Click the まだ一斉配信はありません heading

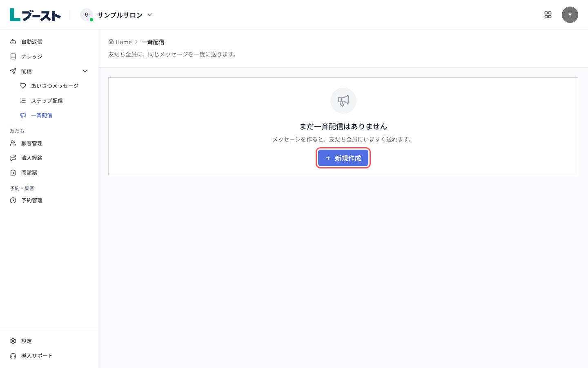pyautogui.click(x=343, y=126)
